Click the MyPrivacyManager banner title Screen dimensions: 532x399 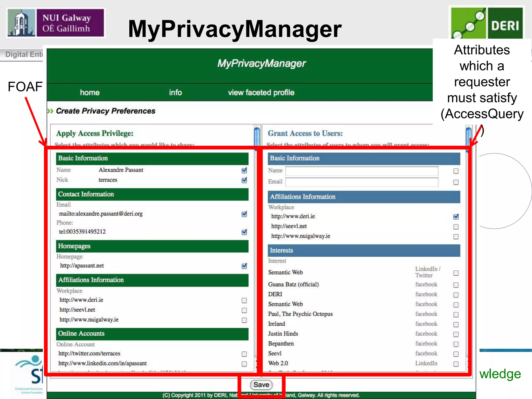(x=262, y=63)
